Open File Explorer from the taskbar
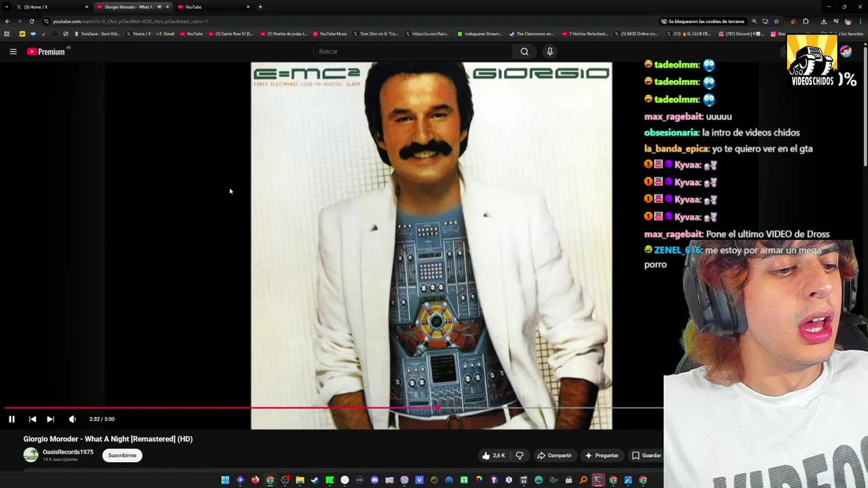Screen dimensions: 868x488 (x=300, y=480)
